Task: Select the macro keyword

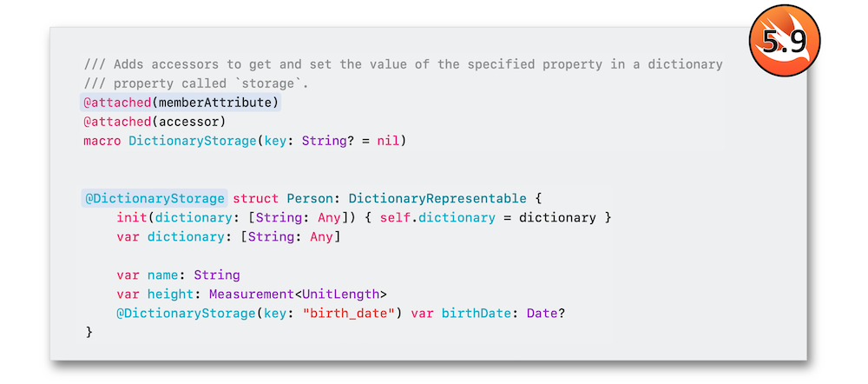Action: coord(102,141)
